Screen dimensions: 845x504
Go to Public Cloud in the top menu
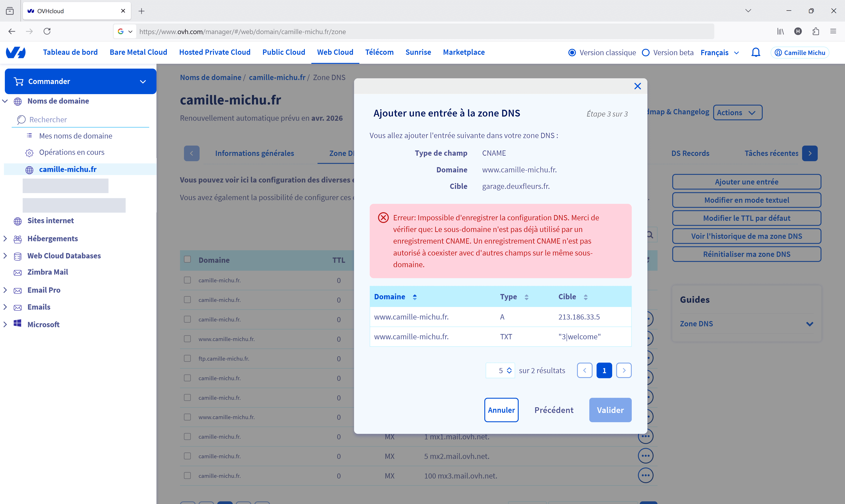pos(283,52)
